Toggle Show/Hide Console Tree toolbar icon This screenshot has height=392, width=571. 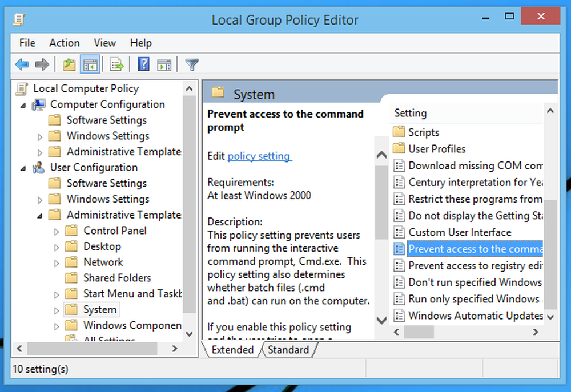tap(90, 65)
